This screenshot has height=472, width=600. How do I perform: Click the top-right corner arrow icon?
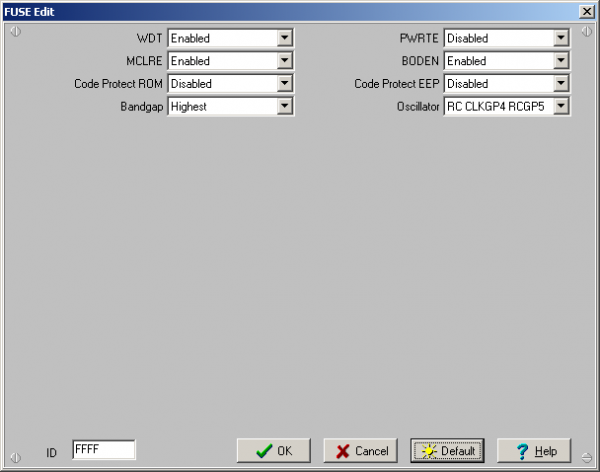point(586,31)
